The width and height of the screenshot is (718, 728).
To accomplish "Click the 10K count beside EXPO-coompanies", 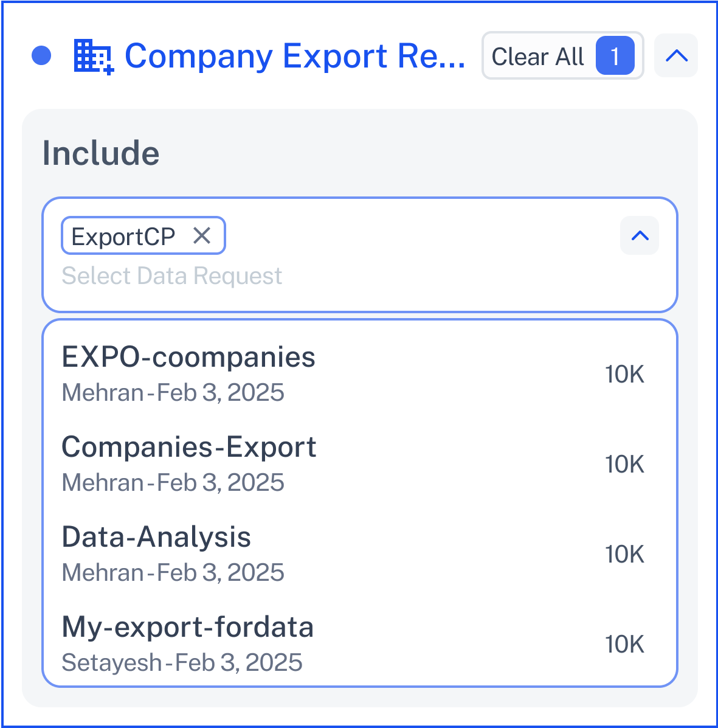I will tap(625, 374).
